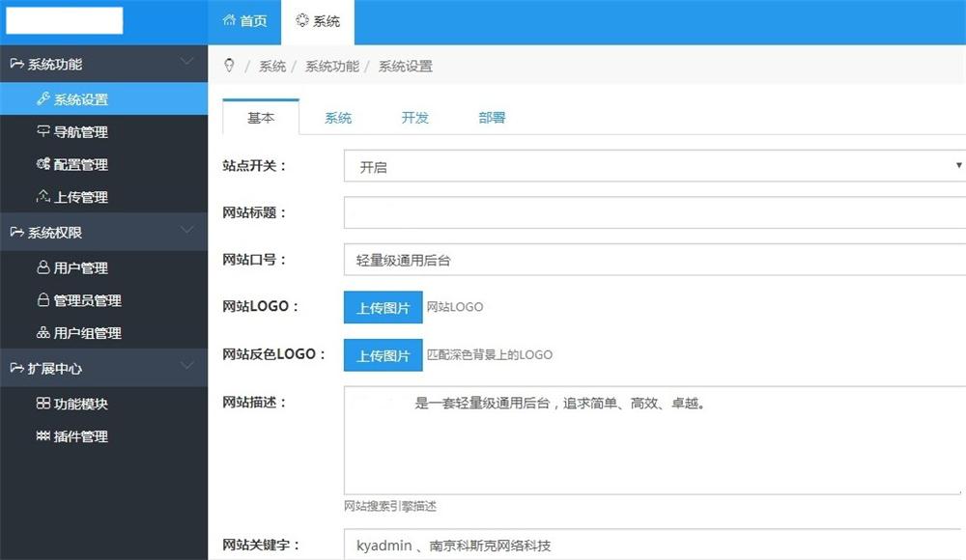Focus the 网站标题 input field

(x=654, y=212)
